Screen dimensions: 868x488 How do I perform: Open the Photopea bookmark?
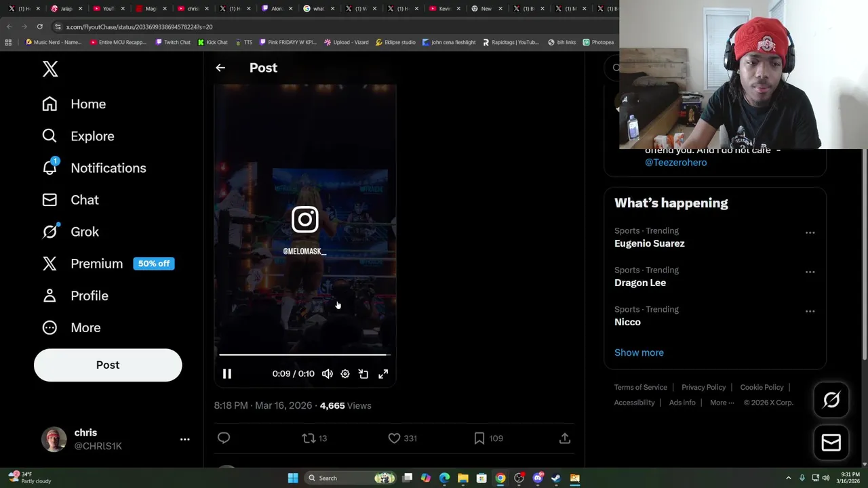click(598, 42)
